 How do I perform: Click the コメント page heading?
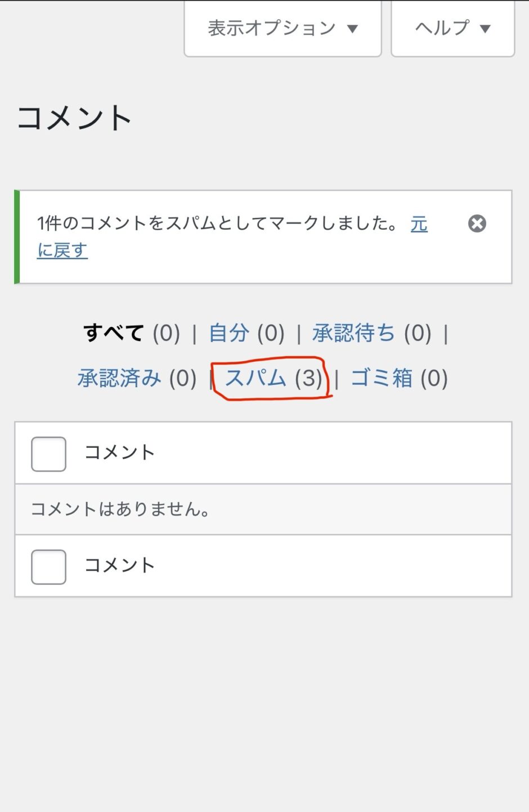click(74, 118)
